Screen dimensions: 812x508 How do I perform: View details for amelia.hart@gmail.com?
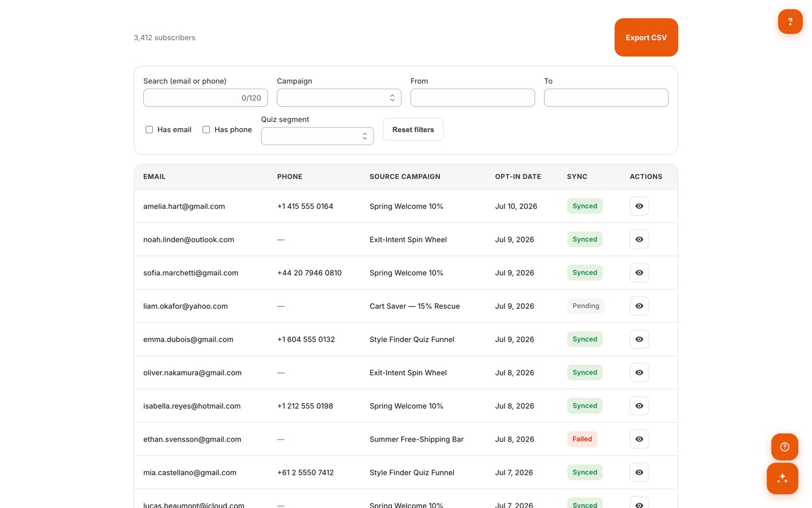point(639,206)
